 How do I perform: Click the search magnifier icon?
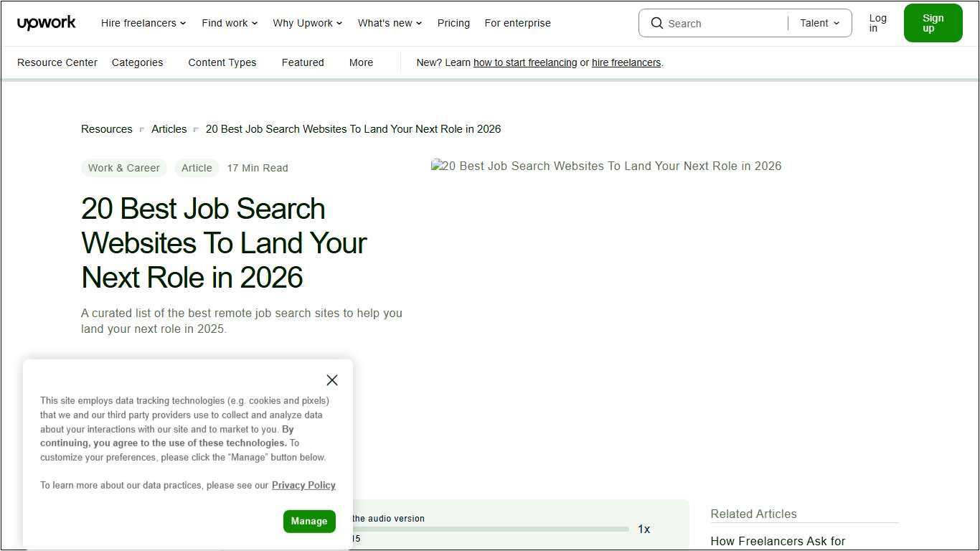pos(656,23)
